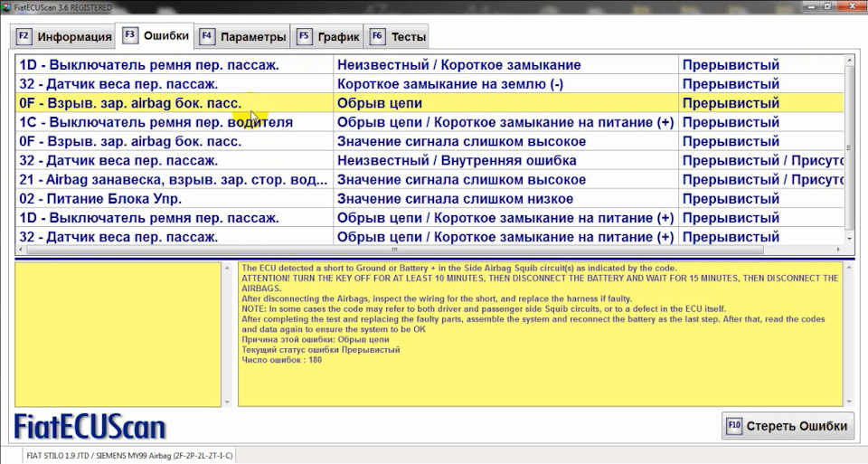868x464 pixels.
Task: Open the Параметры tab
Action: tap(243, 36)
